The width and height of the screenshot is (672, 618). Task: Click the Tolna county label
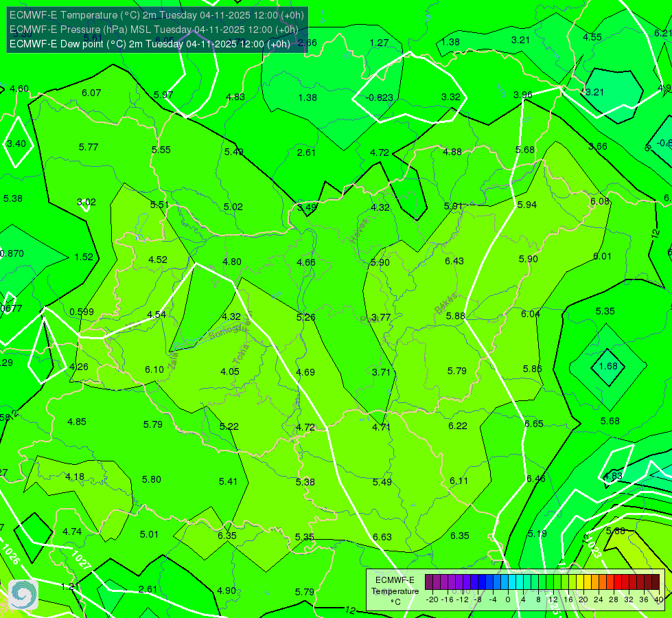(242, 354)
